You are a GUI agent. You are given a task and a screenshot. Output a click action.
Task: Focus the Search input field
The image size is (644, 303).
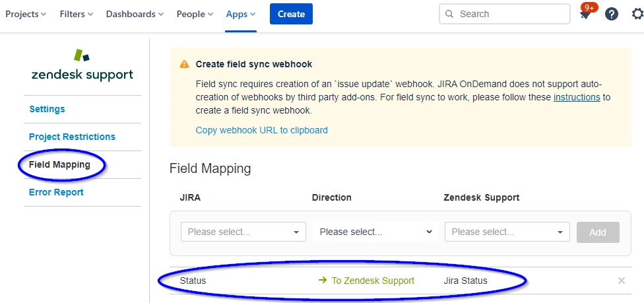pos(504,14)
